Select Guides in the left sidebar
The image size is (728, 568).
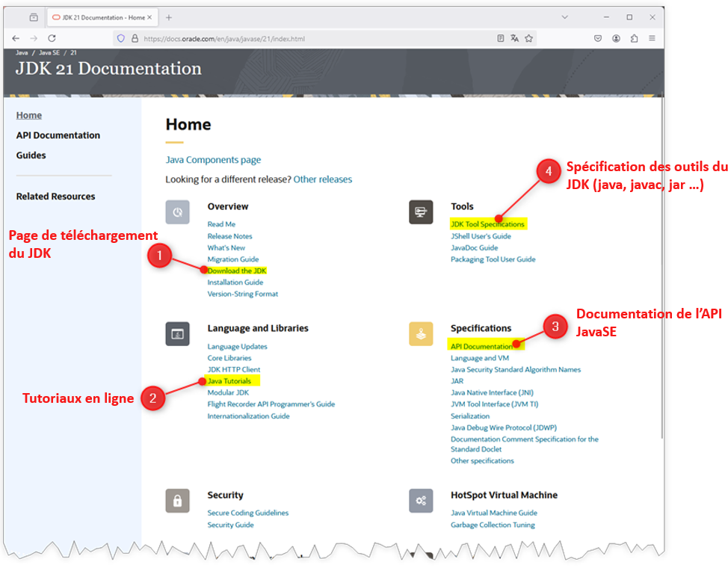31,155
